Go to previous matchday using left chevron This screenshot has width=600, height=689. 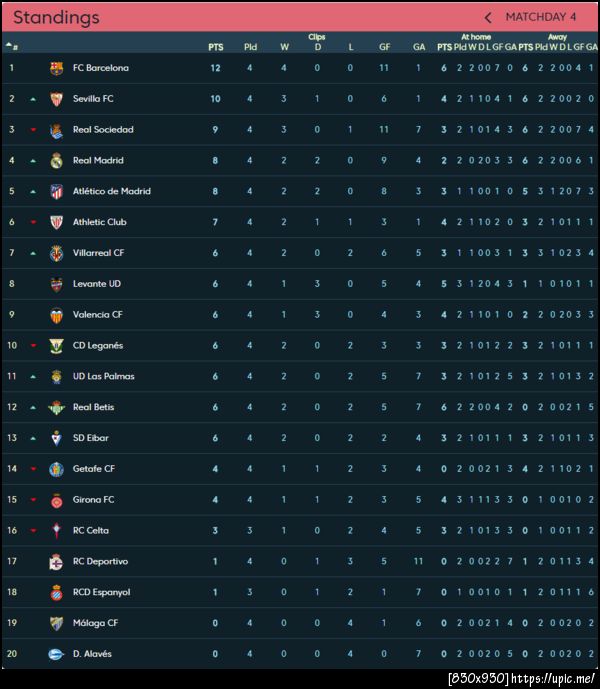(488, 17)
